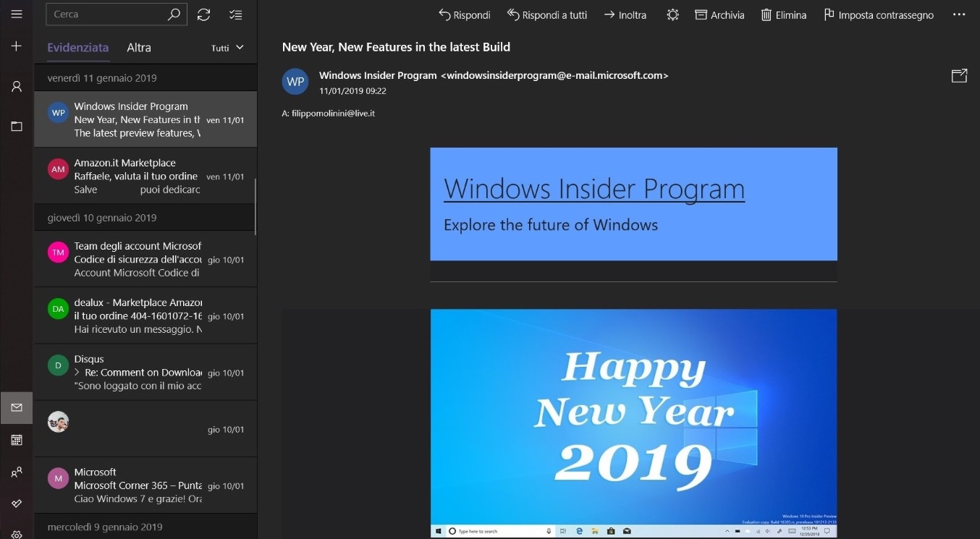Flag message with Imposta contrassegno
This screenshot has height=539, width=980.
pos(879,14)
